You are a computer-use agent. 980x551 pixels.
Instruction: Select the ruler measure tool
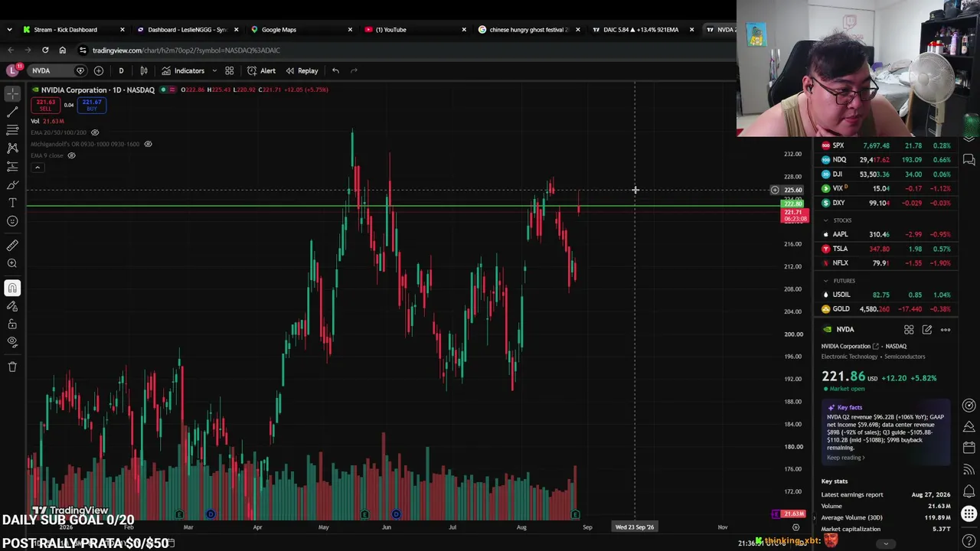pos(12,246)
